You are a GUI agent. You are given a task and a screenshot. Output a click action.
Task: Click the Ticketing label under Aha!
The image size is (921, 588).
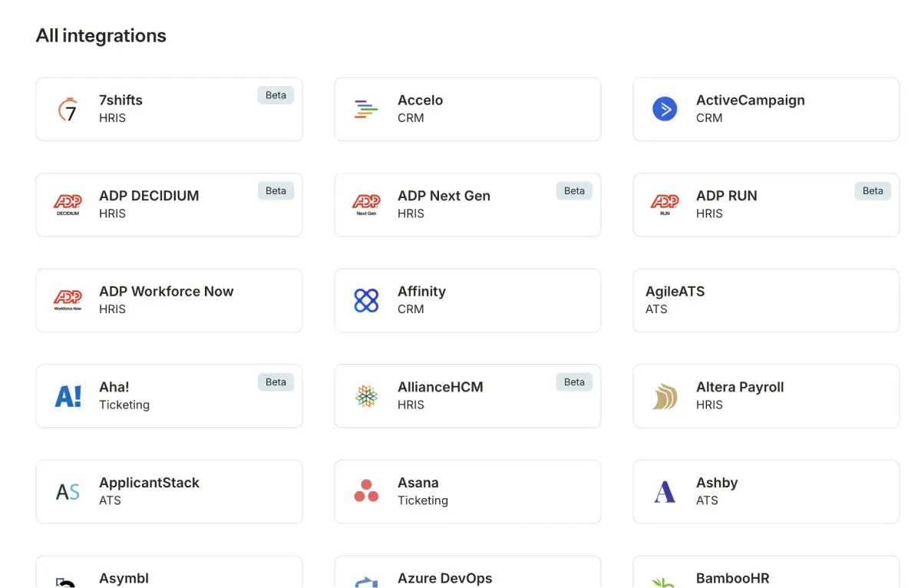tap(124, 405)
